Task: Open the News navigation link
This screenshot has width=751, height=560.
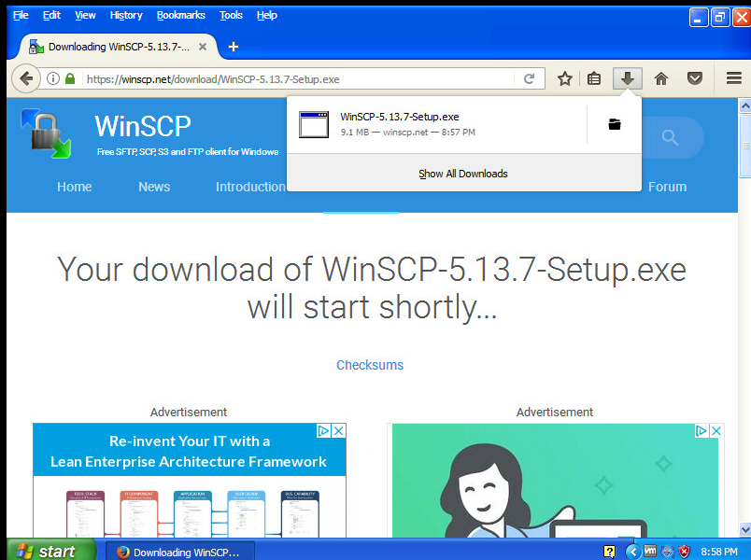Action: pyautogui.click(x=154, y=187)
